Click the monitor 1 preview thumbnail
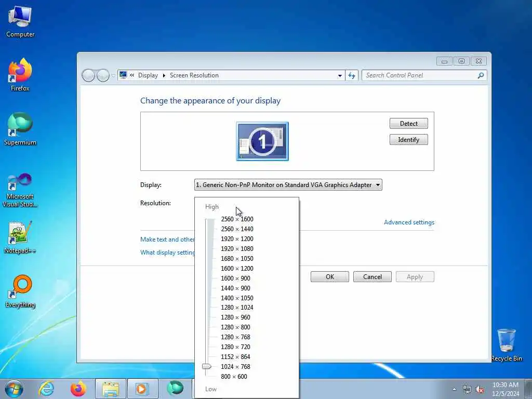 pos(262,141)
